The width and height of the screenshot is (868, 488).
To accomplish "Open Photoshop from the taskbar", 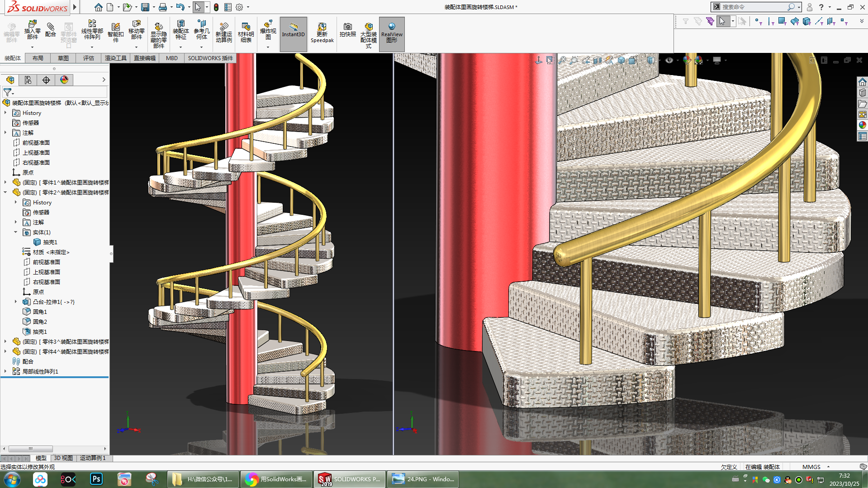I will [x=96, y=479].
